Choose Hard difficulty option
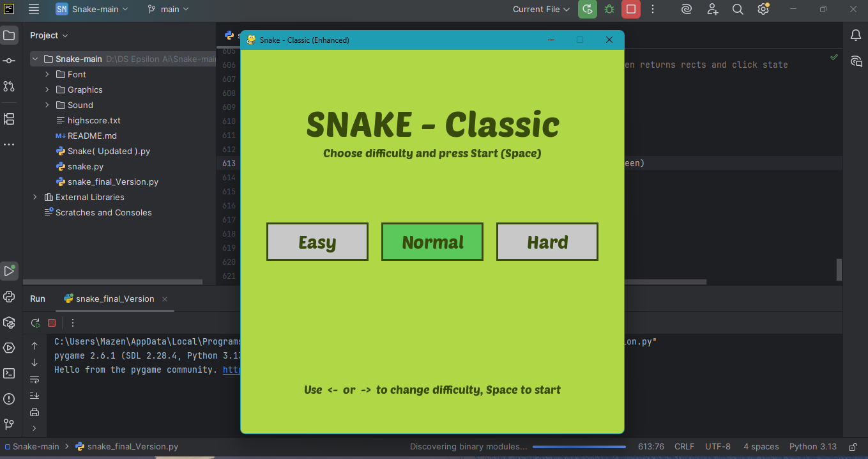The image size is (868, 459). (547, 242)
